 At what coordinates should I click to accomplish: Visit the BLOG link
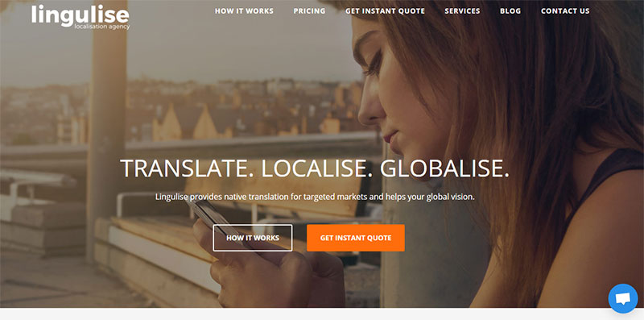(x=510, y=11)
